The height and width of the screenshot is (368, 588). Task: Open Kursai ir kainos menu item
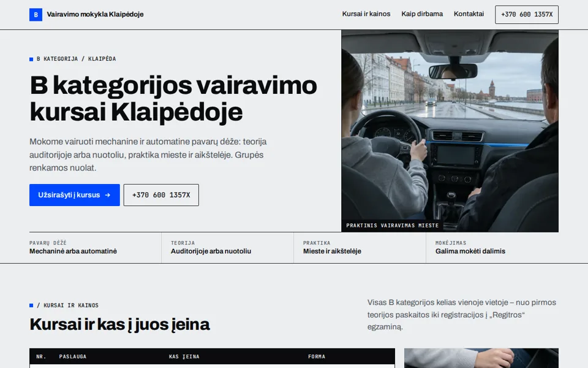(366, 14)
